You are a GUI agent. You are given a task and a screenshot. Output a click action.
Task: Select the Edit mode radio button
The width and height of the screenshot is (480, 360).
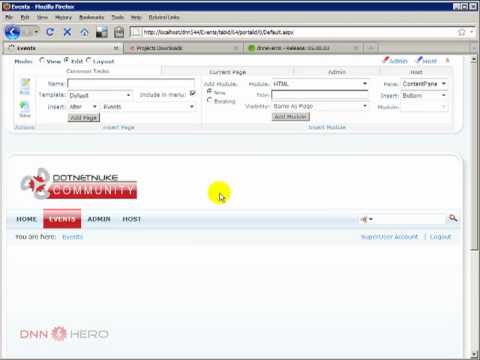tap(66, 60)
